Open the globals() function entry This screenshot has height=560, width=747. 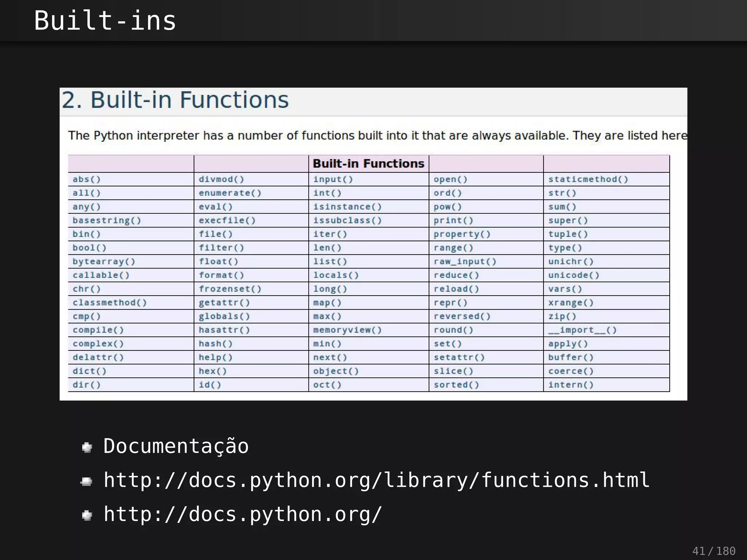tap(224, 316)
